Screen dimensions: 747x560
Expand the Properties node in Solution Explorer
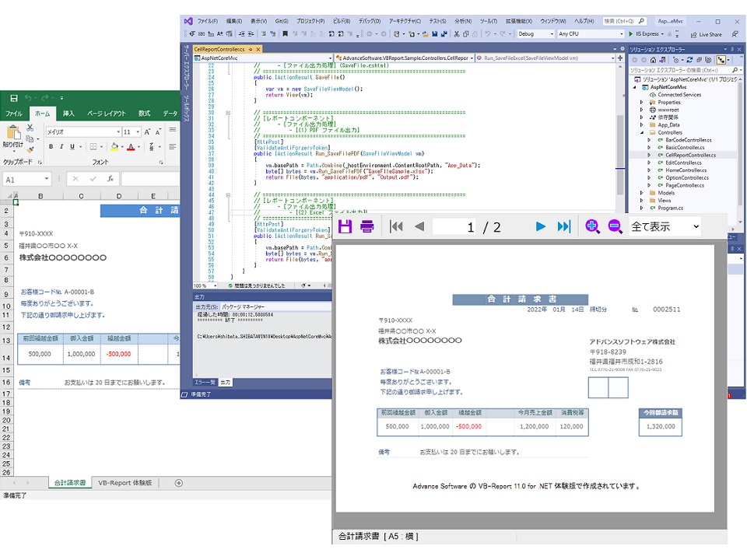point(641,103)
